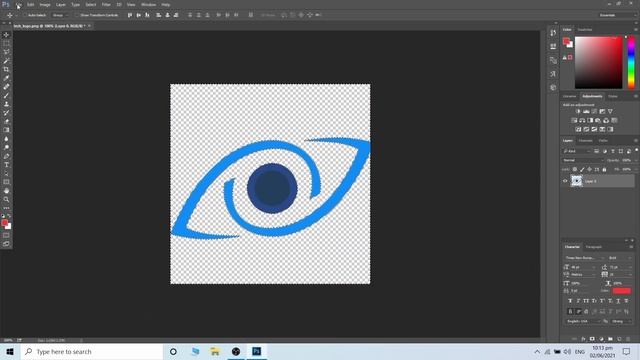Viewport: 640px width, 360px height.
Task: Select the Brush tool
Action: click(6, 96)
